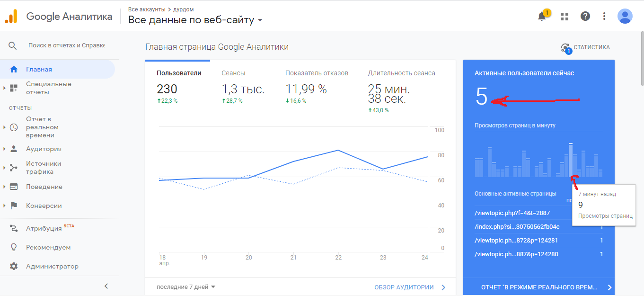
Task: Click the Специальные отчеты dashboard icon
Action: click(14, 88)
